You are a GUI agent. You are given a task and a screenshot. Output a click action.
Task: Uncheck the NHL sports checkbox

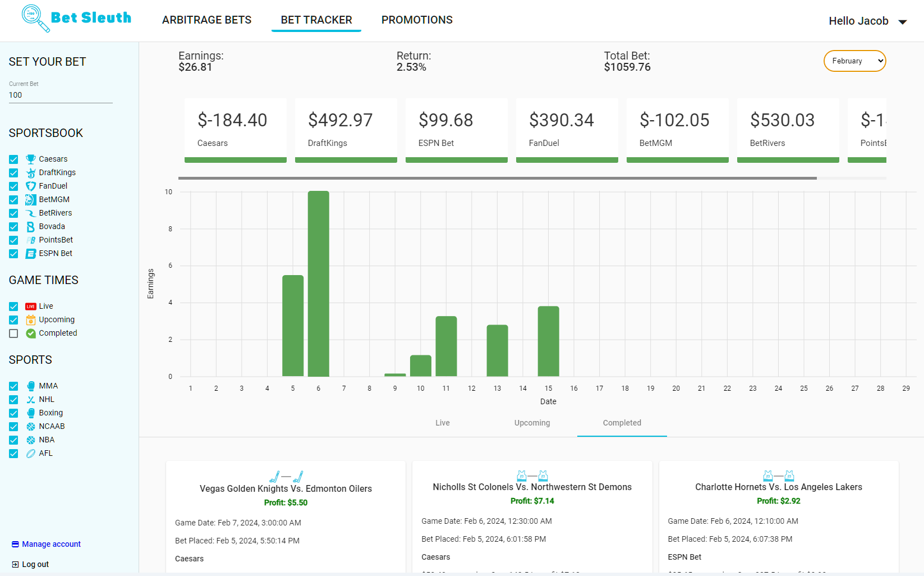[x=13, y=400]
